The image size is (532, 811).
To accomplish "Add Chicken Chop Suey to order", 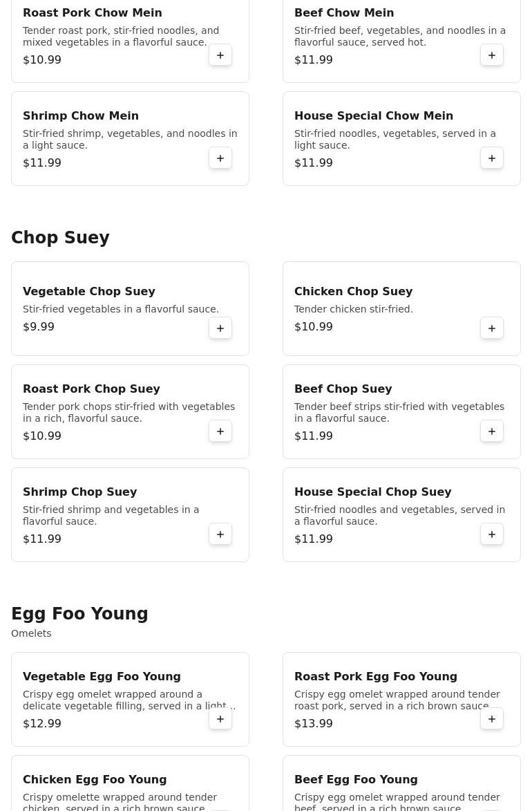I will 492,328.
